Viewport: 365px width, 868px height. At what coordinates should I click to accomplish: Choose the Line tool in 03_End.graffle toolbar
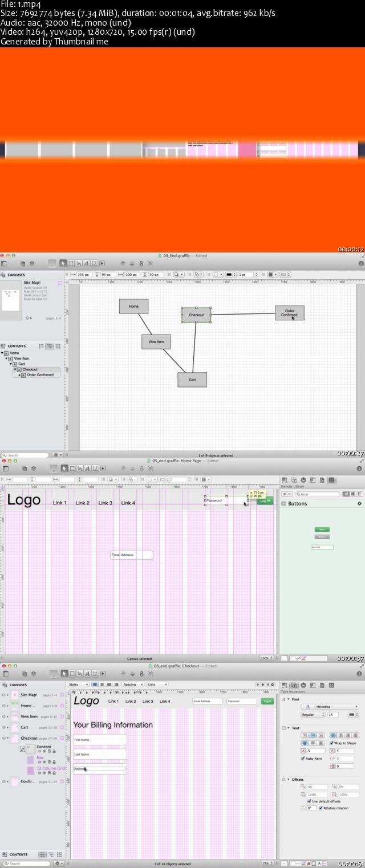click(79, 263)
